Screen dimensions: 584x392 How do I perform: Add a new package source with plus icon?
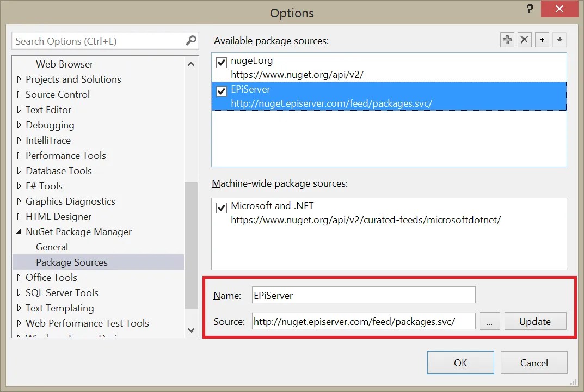click(x=507, y=40)
